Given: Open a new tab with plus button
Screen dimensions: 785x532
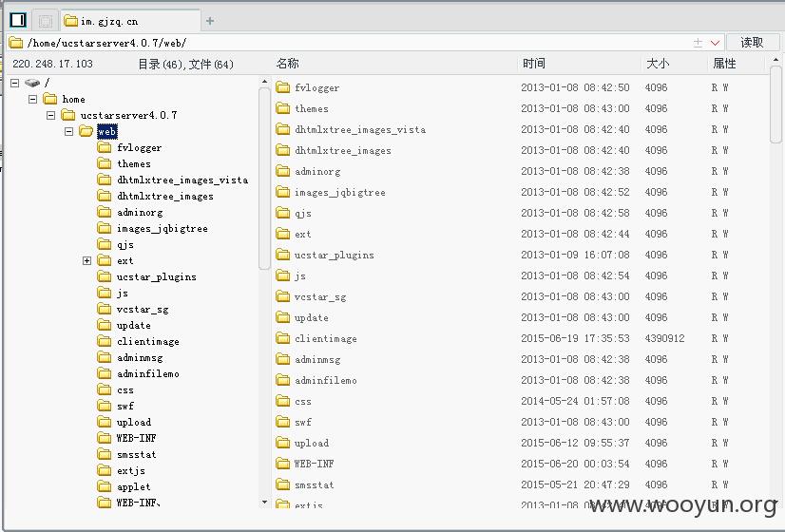Looking at the screenshot, I should pyautogui.click(x=210, y=21).
